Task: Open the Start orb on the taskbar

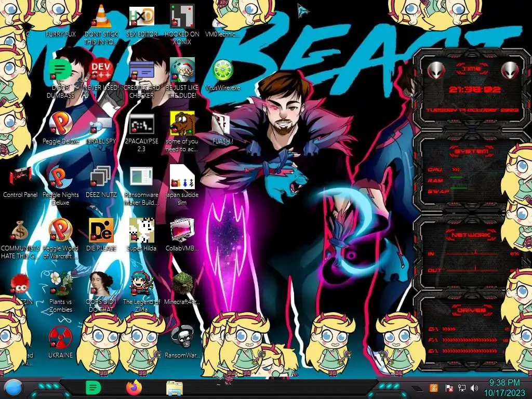Action: (14, 388)
